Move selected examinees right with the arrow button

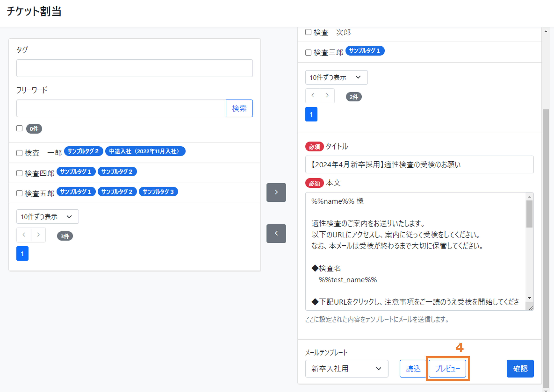click(276, 192)
